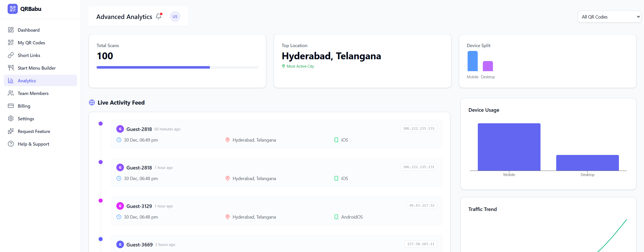The height and width of the screenshot is (252, 644).
Task: Click the Settings gear icon
Action: click(11, 119)
